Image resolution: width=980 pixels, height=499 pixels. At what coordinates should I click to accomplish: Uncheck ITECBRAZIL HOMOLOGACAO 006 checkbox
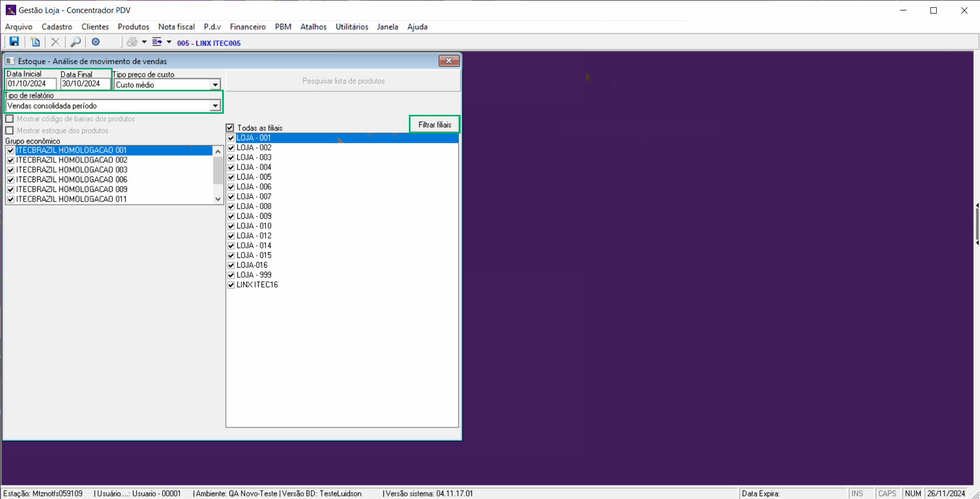[10, 180]
